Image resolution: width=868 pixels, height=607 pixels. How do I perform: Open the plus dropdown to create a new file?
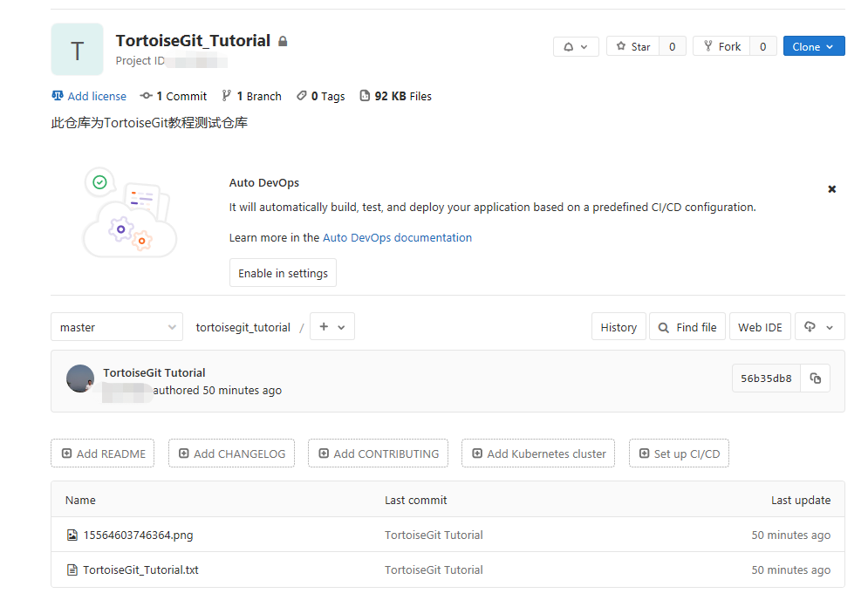point(331,327)
